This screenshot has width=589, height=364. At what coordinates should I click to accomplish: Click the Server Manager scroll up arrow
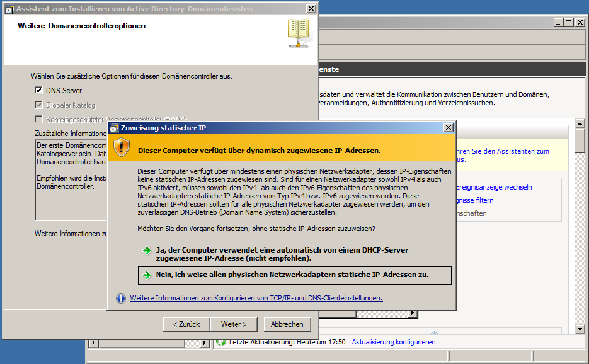click(x=580, y=123)
